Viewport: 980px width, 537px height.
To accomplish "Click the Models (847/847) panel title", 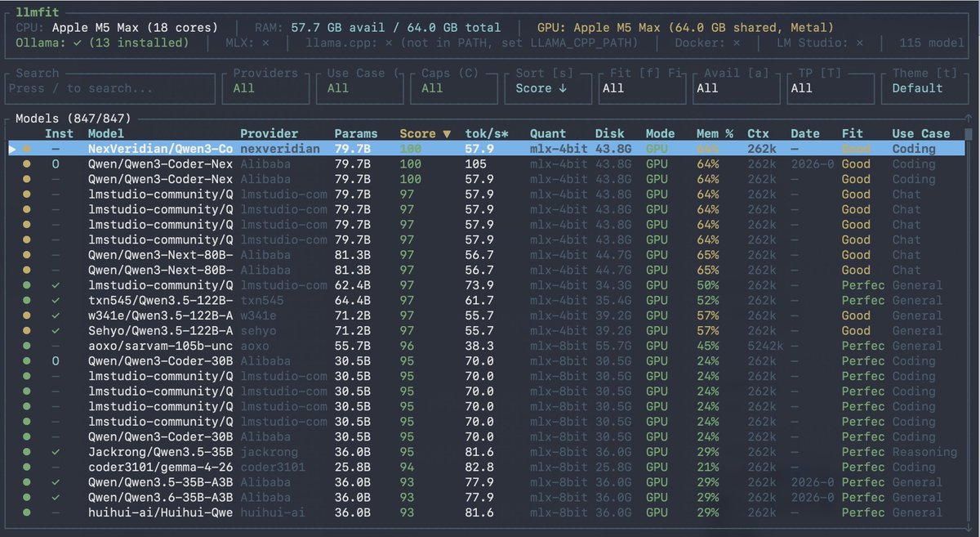I will coord(73,119).
